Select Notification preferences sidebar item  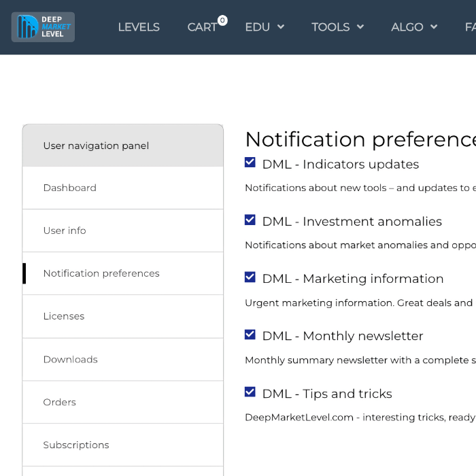pyautogui.click(x=101, y=273)
